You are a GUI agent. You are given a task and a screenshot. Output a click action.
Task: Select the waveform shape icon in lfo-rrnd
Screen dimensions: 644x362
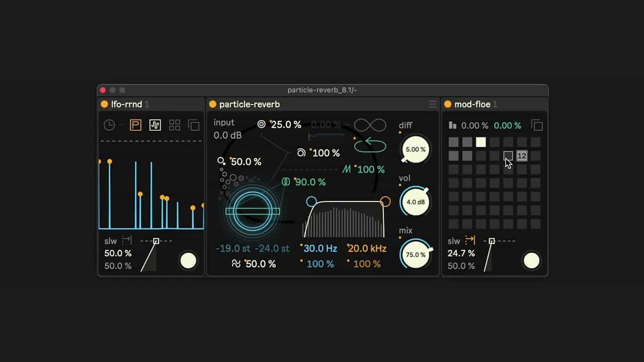click(155, 125)
